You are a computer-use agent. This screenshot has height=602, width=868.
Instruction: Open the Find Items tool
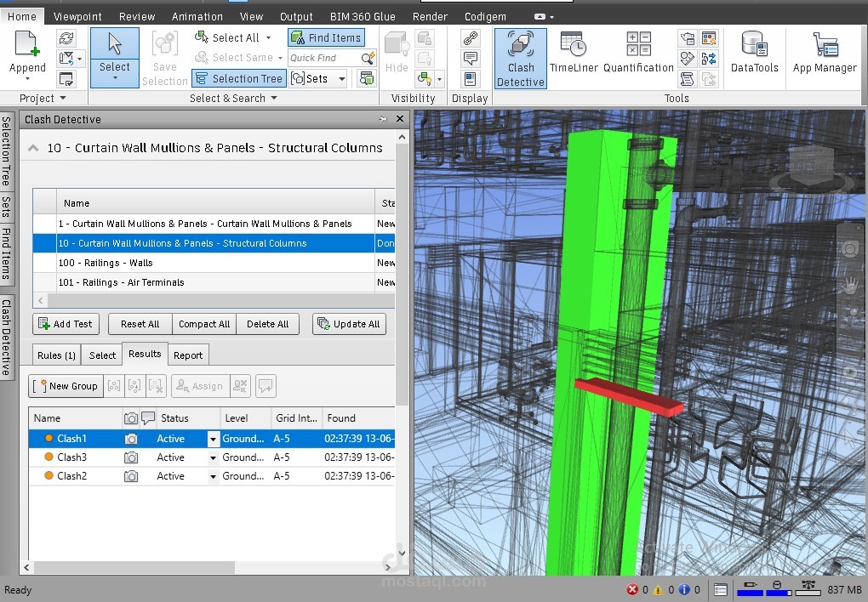(326, 37)
